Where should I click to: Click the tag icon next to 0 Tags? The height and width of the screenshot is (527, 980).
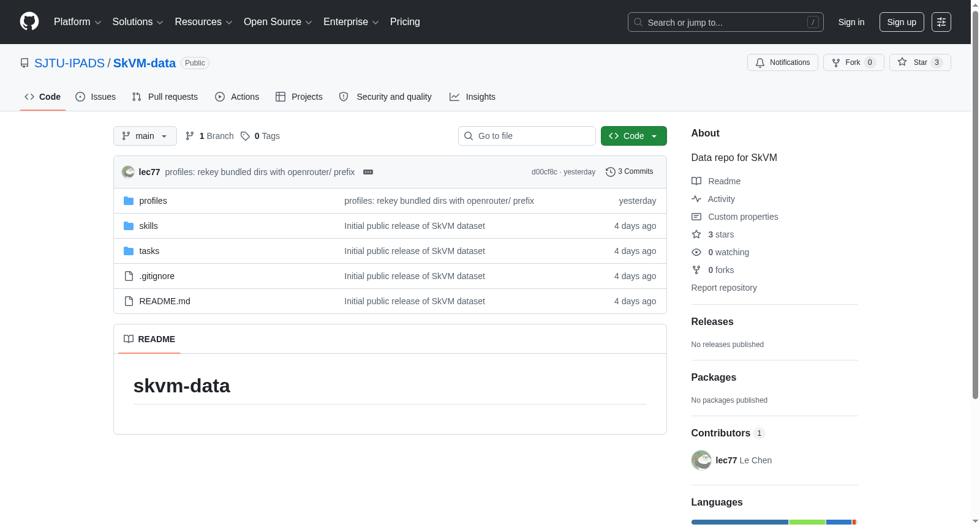245,136
